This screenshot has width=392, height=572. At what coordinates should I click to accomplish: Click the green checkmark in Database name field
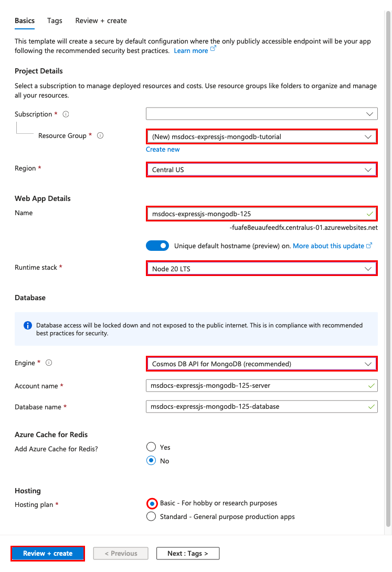(371, 407)
